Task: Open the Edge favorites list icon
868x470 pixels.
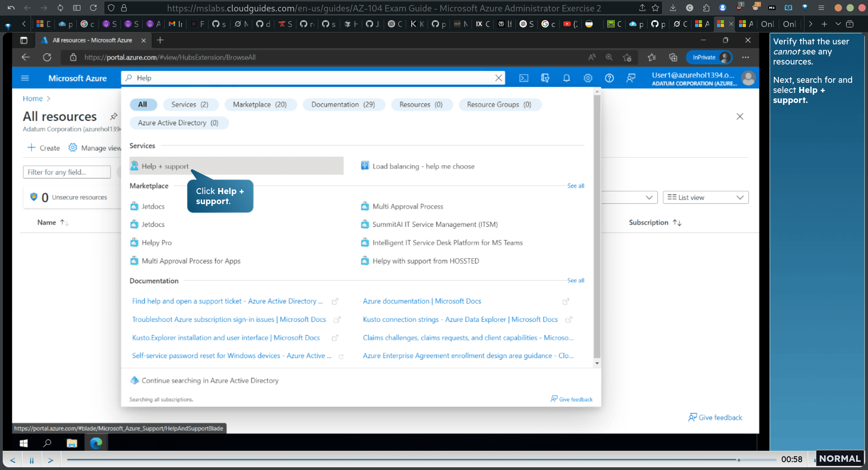Action: 652,57
